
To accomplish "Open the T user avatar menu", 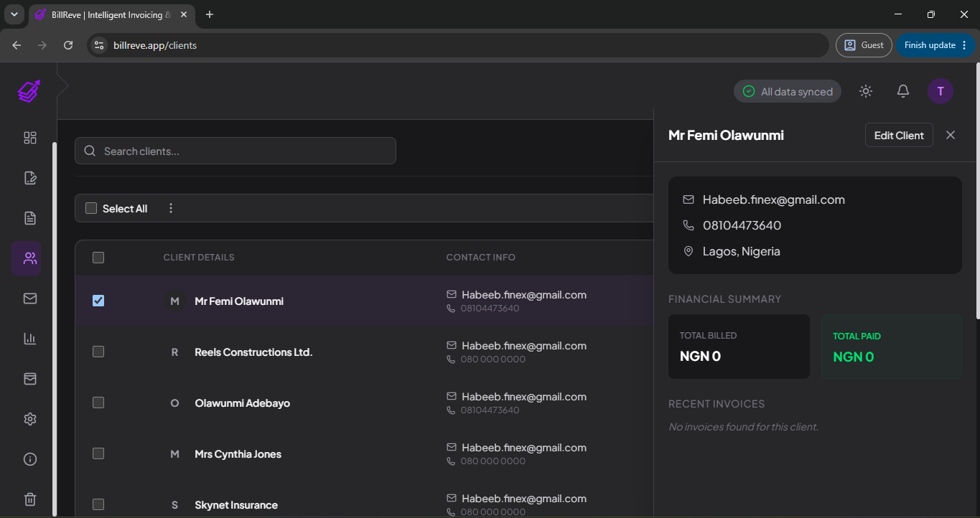I will [x=941, y=91].
